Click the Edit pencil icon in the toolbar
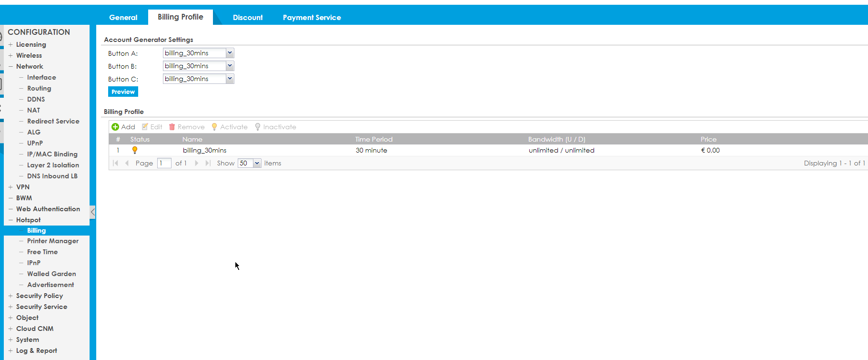 145,127
